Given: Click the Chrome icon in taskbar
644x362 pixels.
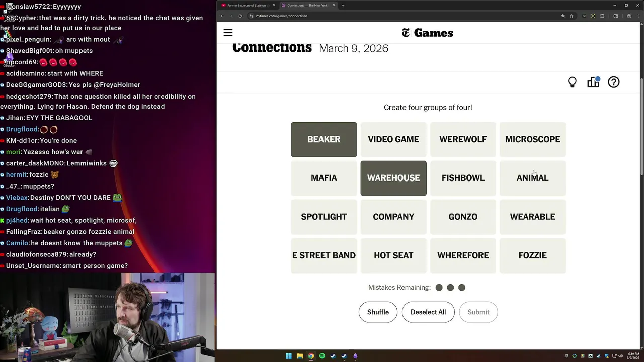Looking at the screenshot, I should coord(311,356).
